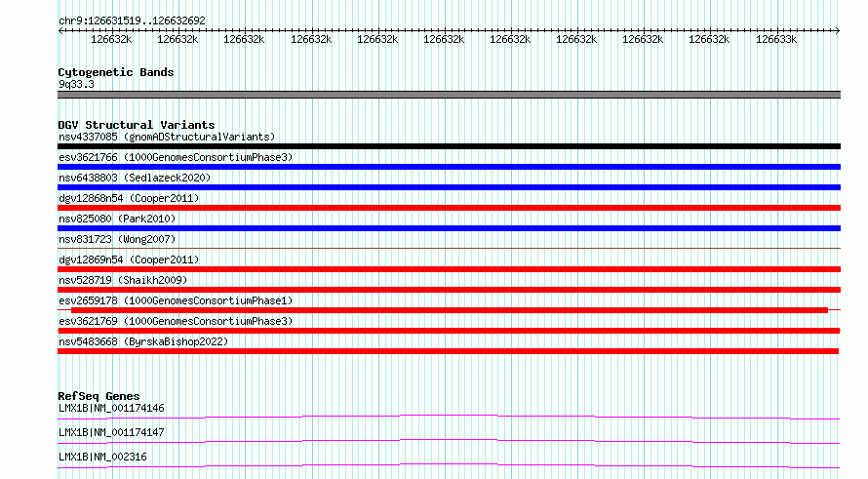868x479 pixels.
Task: Click the chr9:126631519..126632692 region label
Action: click(132, 20)
